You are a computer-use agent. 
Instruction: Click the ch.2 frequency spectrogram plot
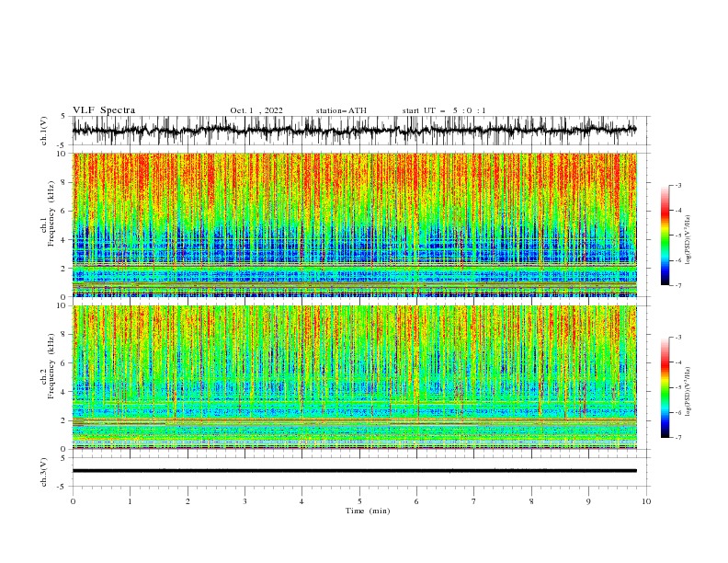point(355,377)
